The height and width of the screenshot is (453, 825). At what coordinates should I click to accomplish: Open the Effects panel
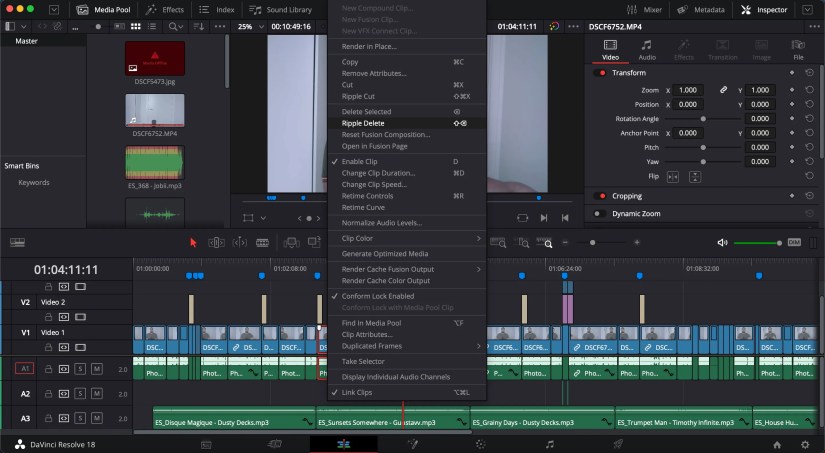165,9
